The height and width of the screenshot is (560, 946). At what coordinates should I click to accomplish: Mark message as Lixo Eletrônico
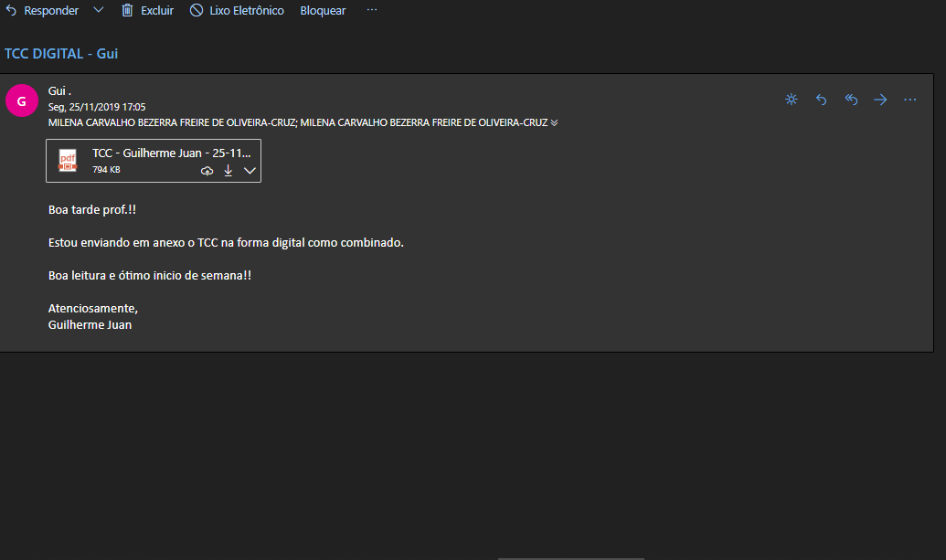[x=237, y=10]
